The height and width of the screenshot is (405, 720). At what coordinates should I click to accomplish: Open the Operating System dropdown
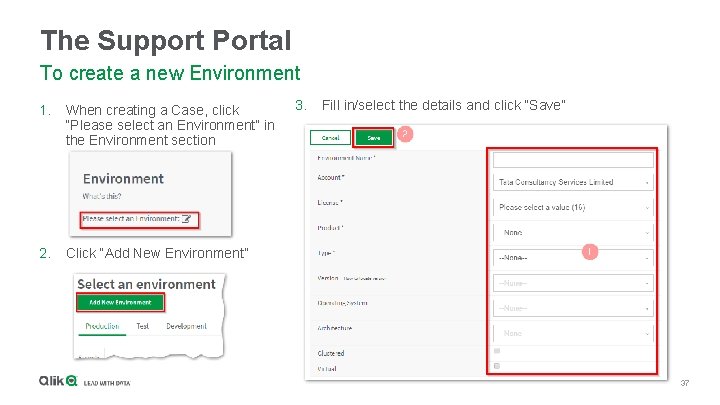click(x=573, y=308)
